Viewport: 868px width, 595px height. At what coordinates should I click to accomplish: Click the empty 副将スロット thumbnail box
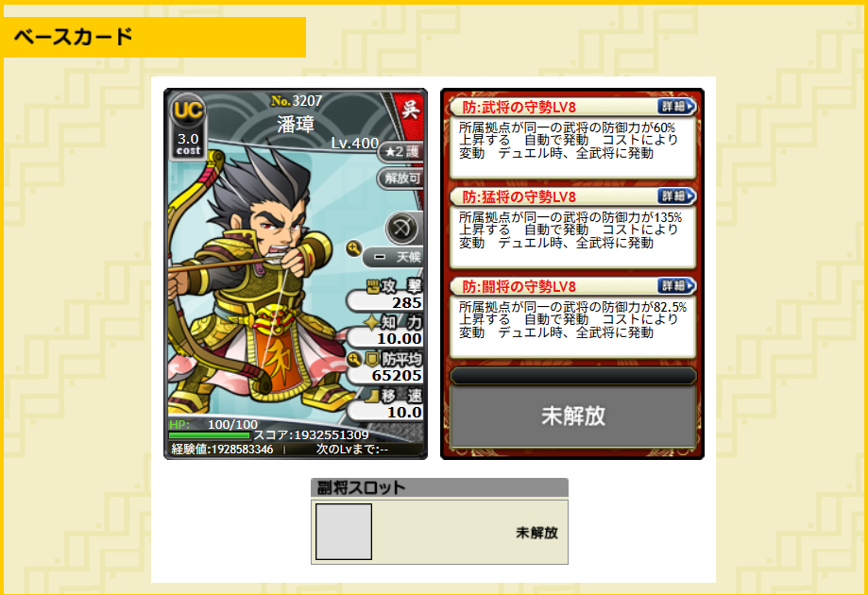[344, 532]
